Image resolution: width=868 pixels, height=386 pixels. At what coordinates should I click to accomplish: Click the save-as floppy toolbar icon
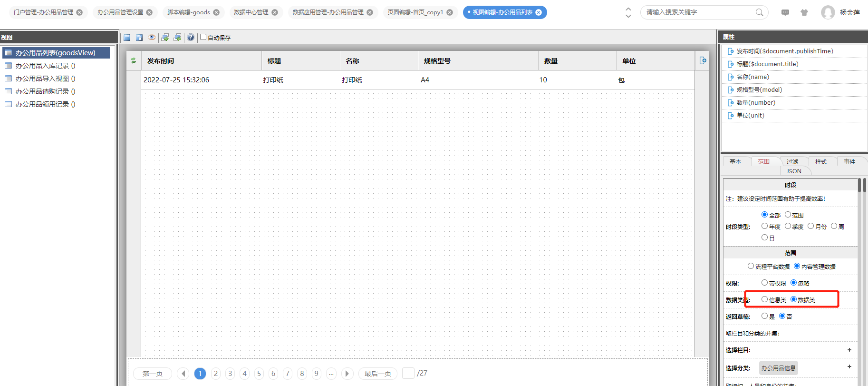pyautogui.click(x=139, y=38)
